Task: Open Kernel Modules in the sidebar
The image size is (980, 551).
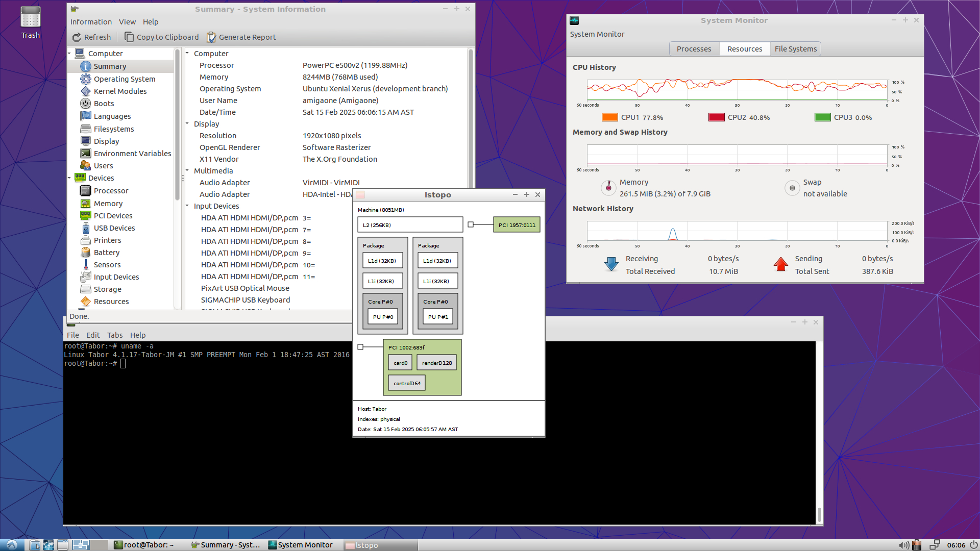Action: pos(120,91)
